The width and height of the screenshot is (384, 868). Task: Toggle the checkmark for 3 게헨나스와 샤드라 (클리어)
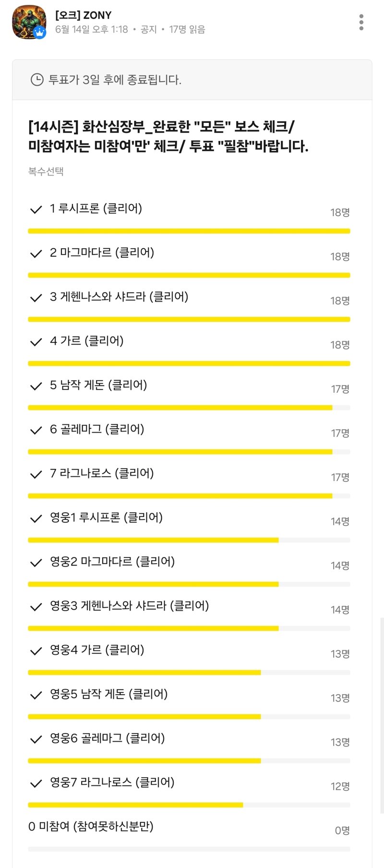click(x=36, y=298)
